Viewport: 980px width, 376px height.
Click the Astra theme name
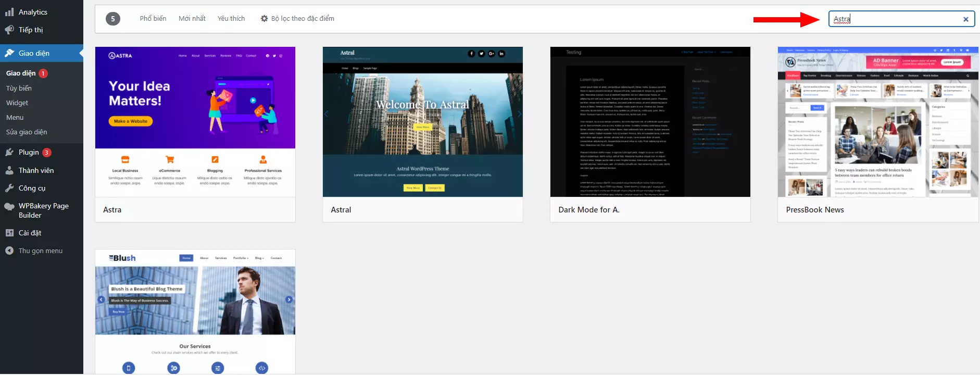pyautogui.click(x=112, y=210)
